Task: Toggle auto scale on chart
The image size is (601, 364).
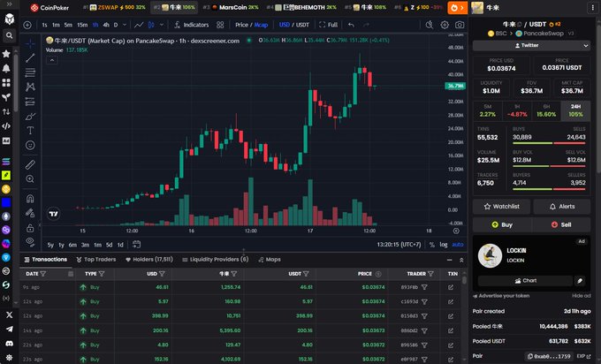Action: (458, 245)
